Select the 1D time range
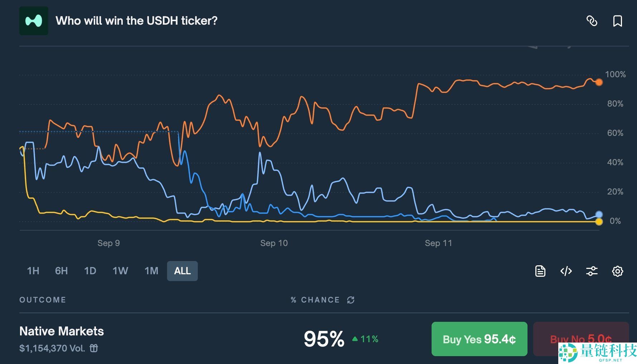 (90, 271)
